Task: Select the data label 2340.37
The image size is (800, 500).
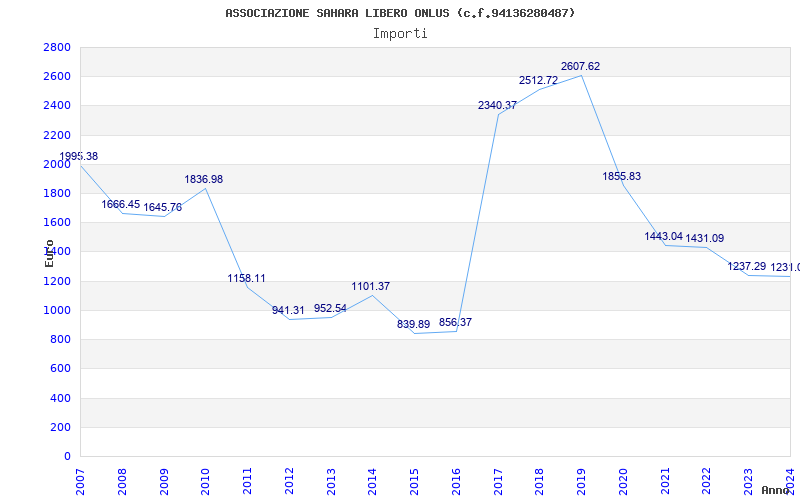Action: click(497, 106)
